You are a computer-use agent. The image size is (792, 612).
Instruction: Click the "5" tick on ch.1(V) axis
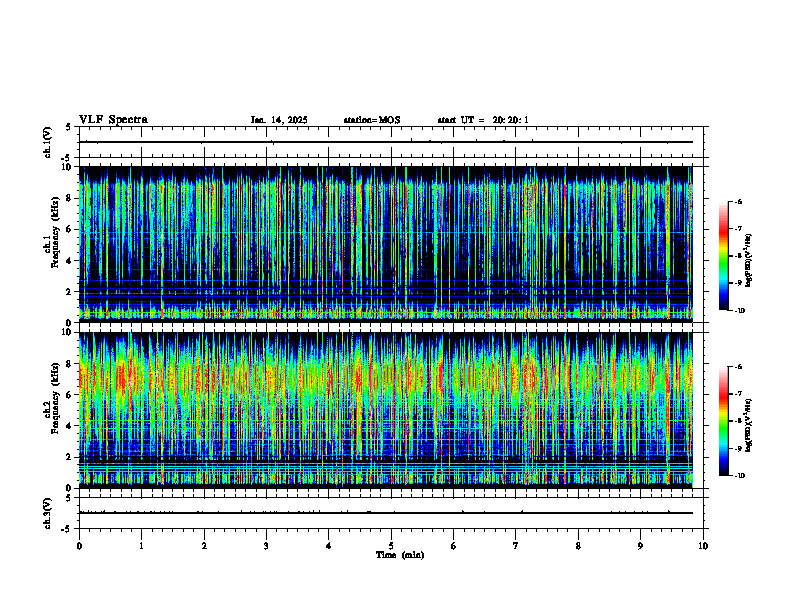click(70, 127)
